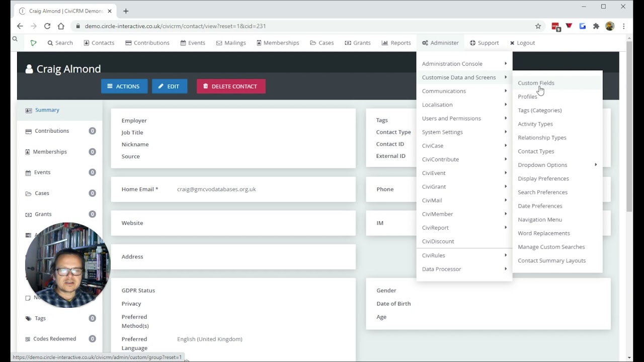Click the page vertical scrollbar

coord(629,126)
